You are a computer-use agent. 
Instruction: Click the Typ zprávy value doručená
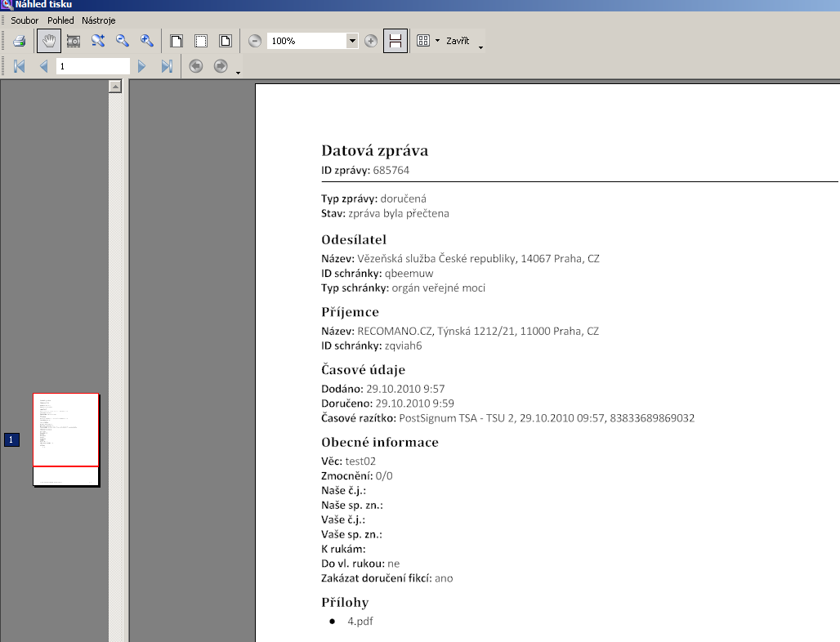click(404, 198)
